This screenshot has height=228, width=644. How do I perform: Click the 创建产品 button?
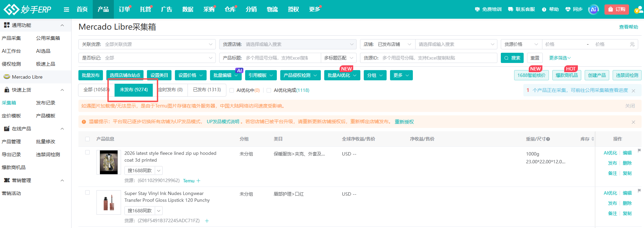point(597,75)
